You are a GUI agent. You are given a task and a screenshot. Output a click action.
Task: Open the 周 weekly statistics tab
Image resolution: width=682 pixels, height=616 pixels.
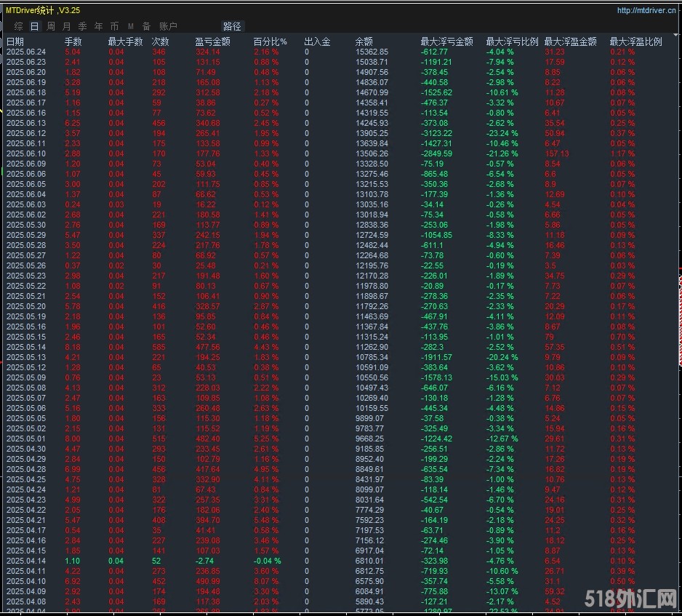point(50,26)
